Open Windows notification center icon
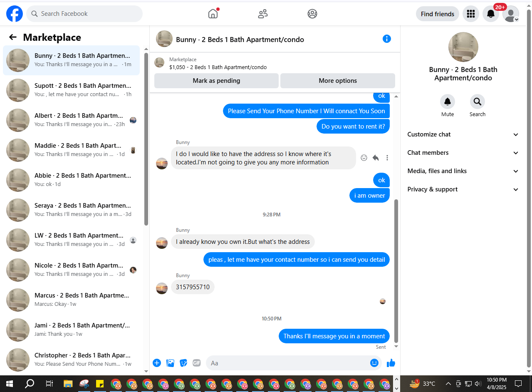532x392 pixels. (x=518, y=384)
